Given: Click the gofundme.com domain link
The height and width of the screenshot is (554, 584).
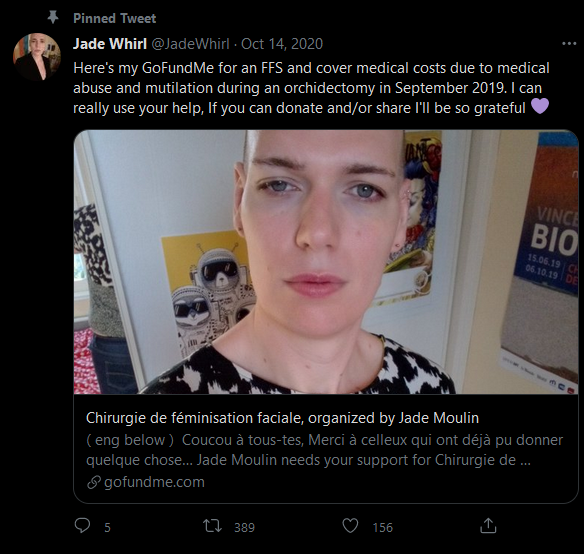Looking at the screenshot, I should click(154, 482).
